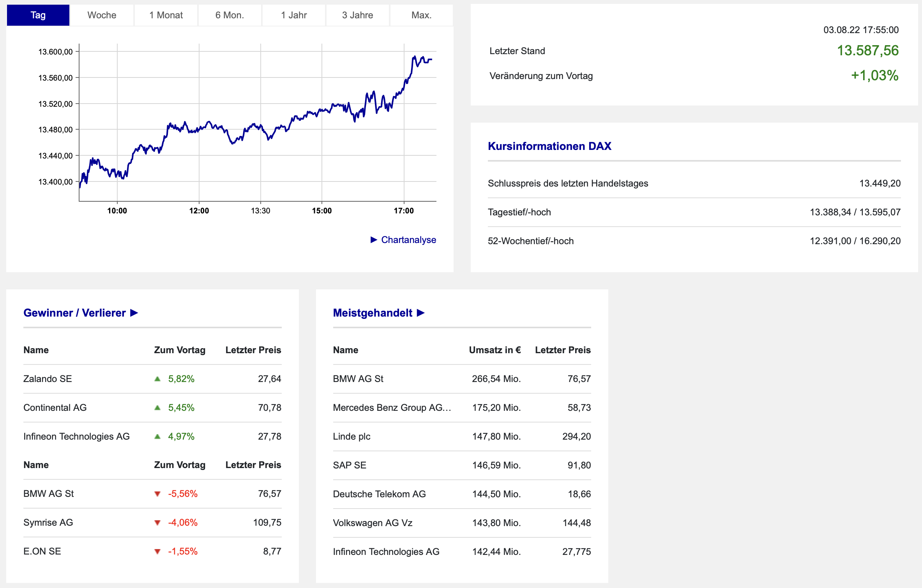Click last price 18,66 for Deutsche Telekom AG
922x588 pixels.
(579, 494)
